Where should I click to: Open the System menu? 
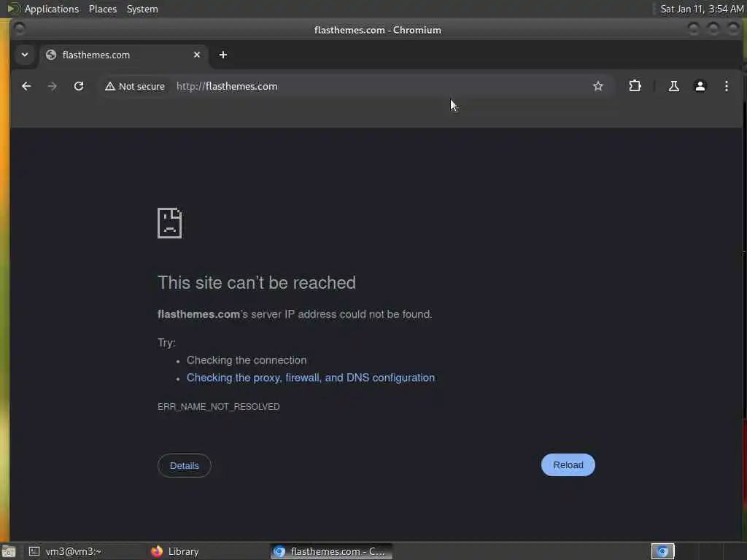(x=142, y=9)
